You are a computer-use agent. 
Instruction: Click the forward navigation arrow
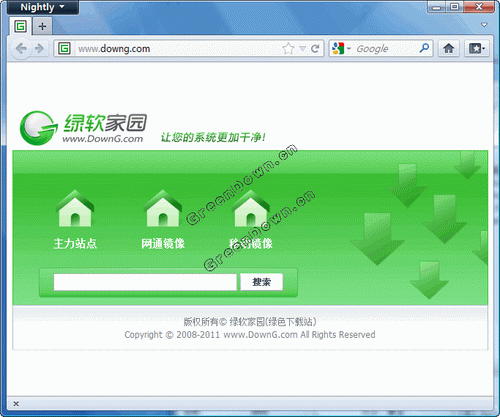(x=40, y=49)
